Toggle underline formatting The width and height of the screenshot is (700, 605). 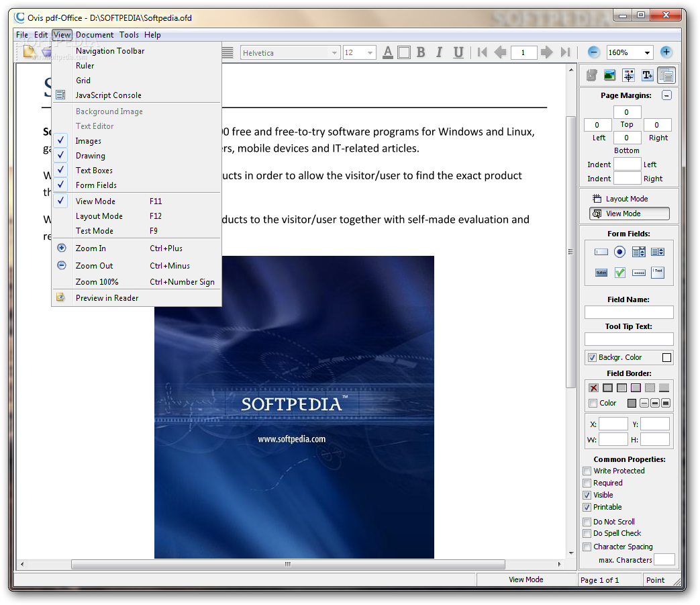[458, 52]
